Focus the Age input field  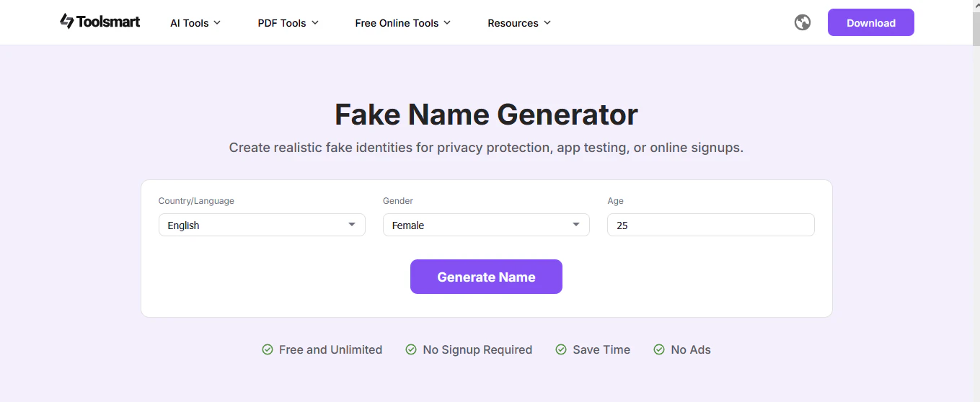click(x=710, y=225)
